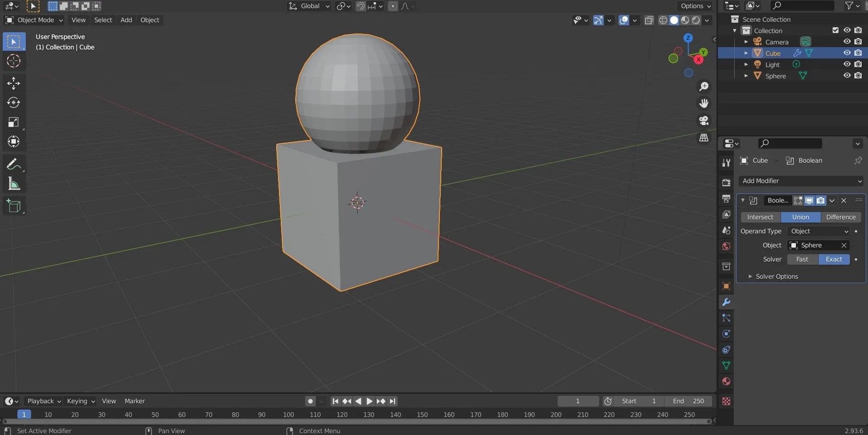This screenshot has height=435, width=868.
Task: Click the End frame field
Action: (x=688, y=401)
